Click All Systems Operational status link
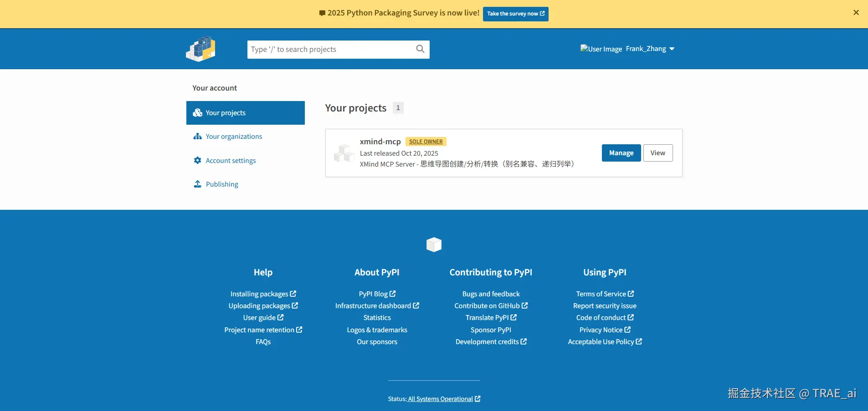Screen dimensions: 868x411 coord(444,399)
